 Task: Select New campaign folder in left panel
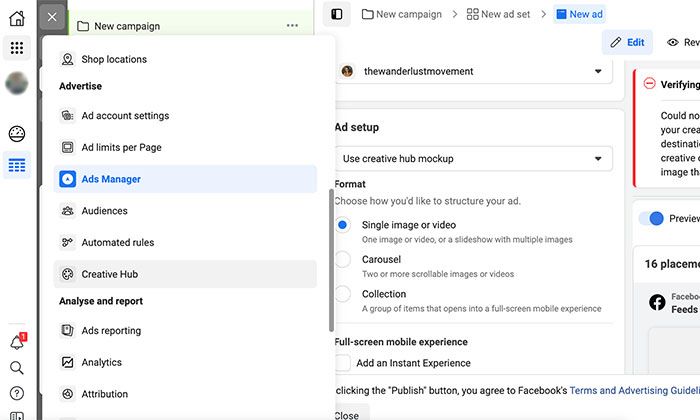tap(118, 26)
